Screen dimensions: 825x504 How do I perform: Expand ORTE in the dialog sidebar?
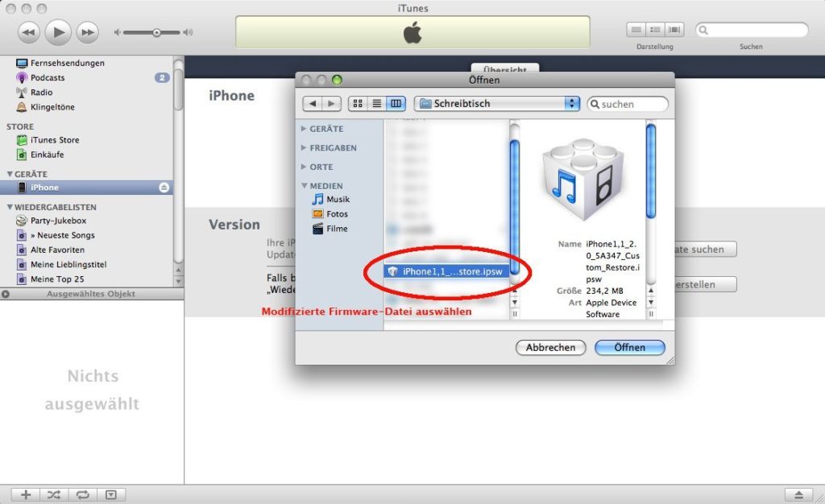[304, 167]
